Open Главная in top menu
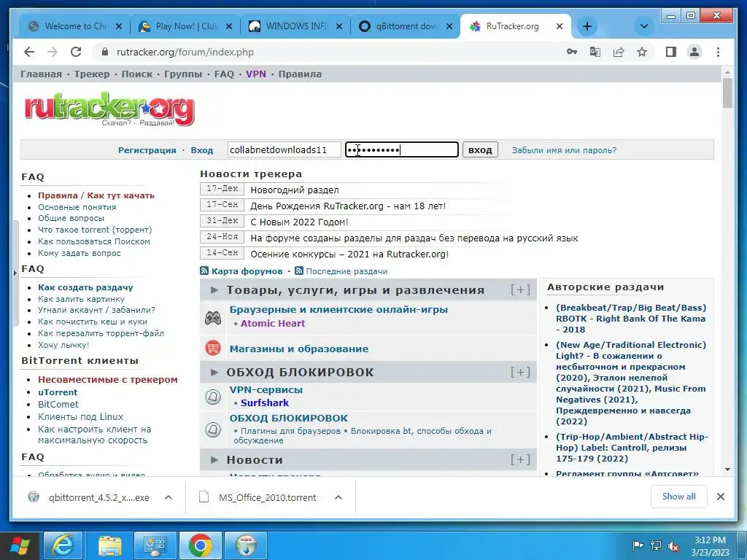Screen dimensions: 747x560 pos(41,74)
